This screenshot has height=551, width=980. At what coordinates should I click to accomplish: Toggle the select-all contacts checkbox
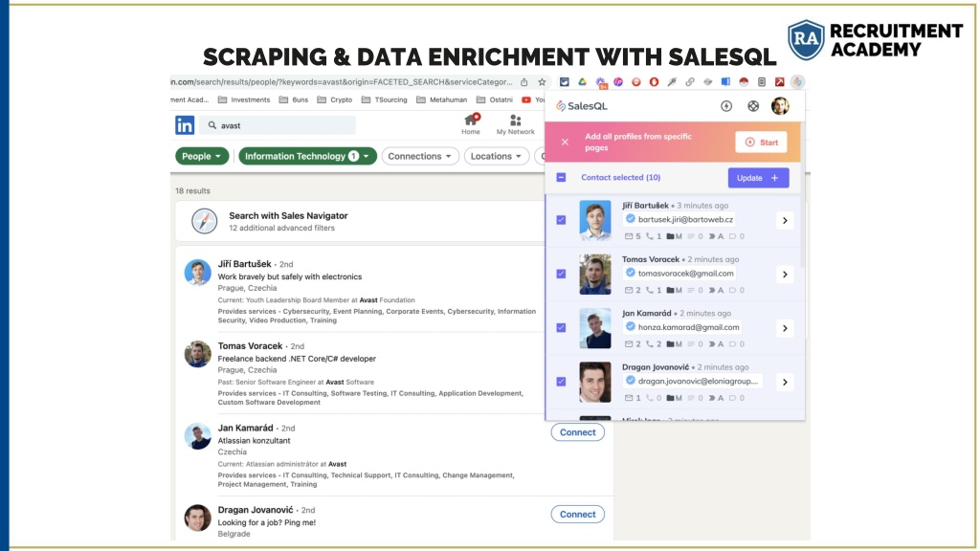tap(561, 177)
